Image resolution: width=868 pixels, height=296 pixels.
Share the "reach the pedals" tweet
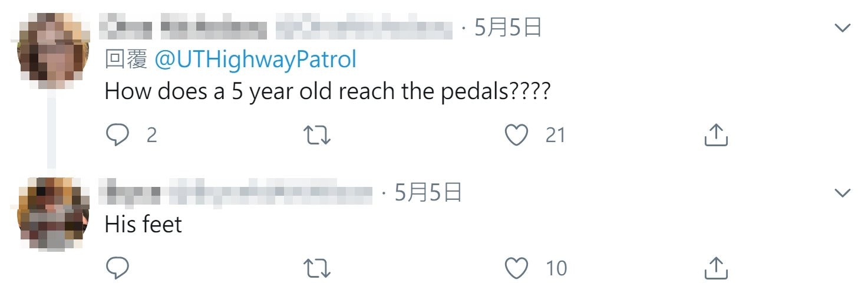pos(717,135)
